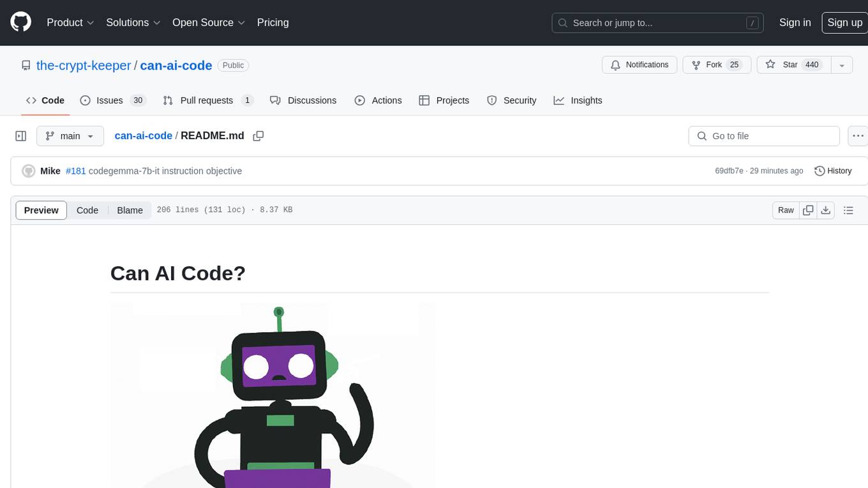This screenshot has width=868, height=488.
Task: Open the star lists dropdown arrow
Action: click(x=842, y=65)
